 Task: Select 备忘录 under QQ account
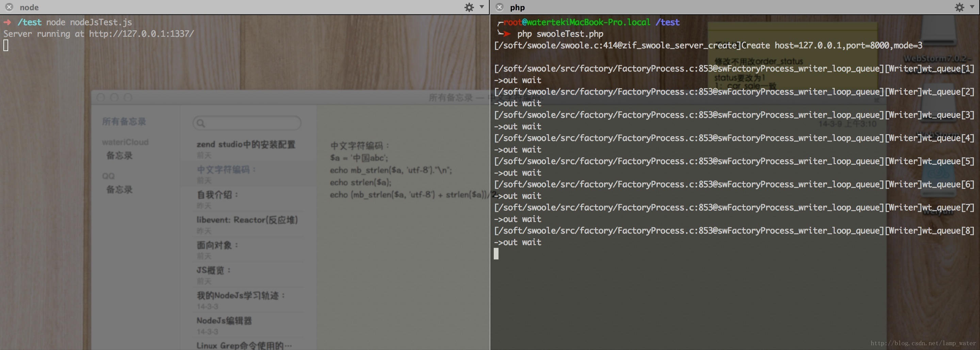(x=119, y=189)
